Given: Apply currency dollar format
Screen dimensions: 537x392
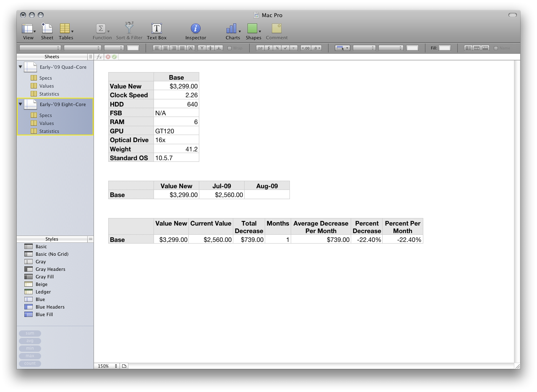Looking at the screenshot, I should coord(268,48).
